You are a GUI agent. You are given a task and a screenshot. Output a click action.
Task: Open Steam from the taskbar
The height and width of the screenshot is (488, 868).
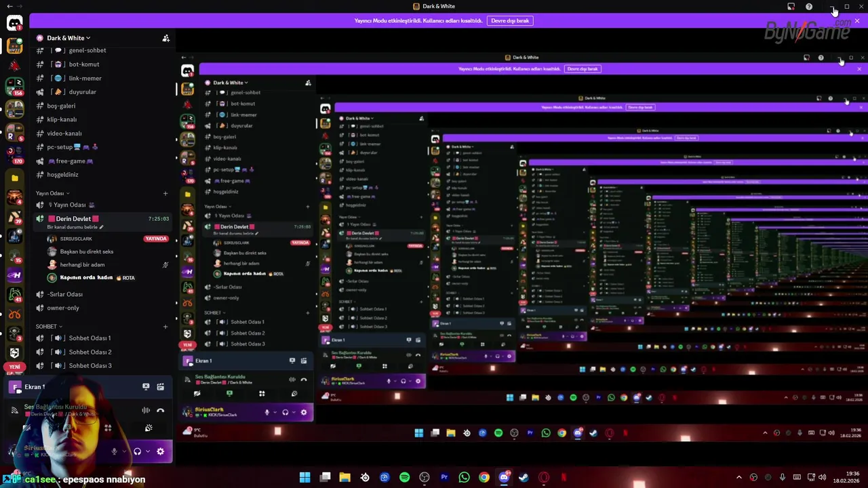(x=524, y=477)
